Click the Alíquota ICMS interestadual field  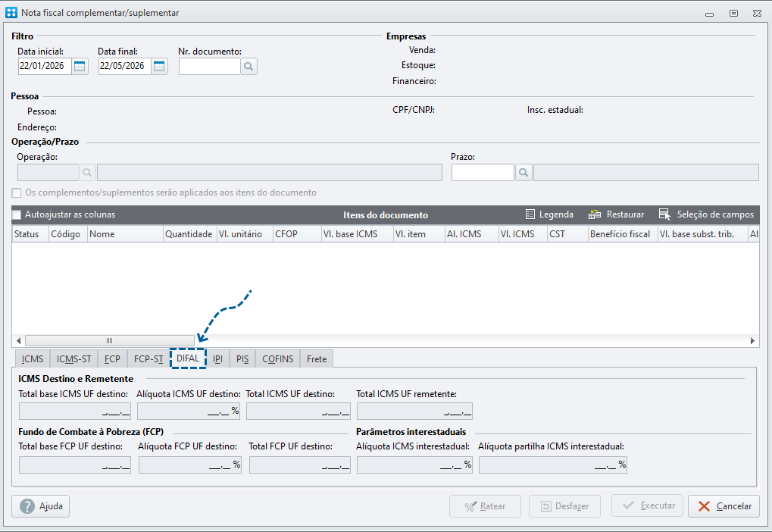click(x=414, y=465)
